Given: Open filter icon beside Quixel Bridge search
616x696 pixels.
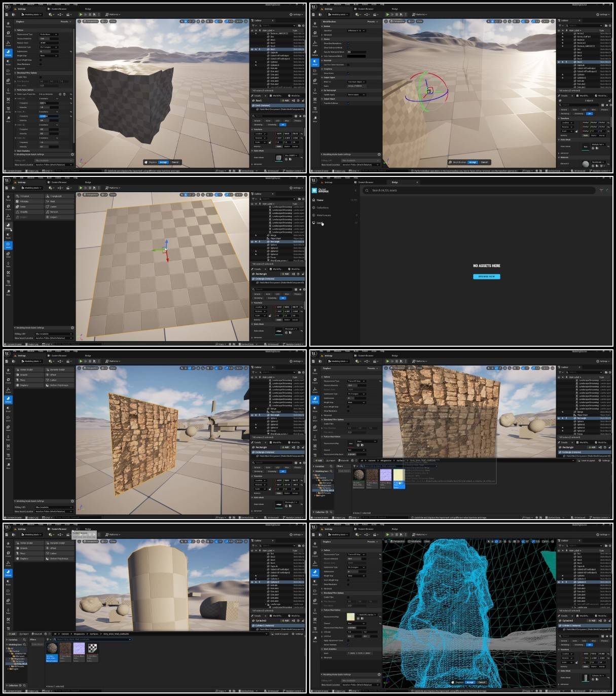Looking at the screenshot, I should click(602, 190).
